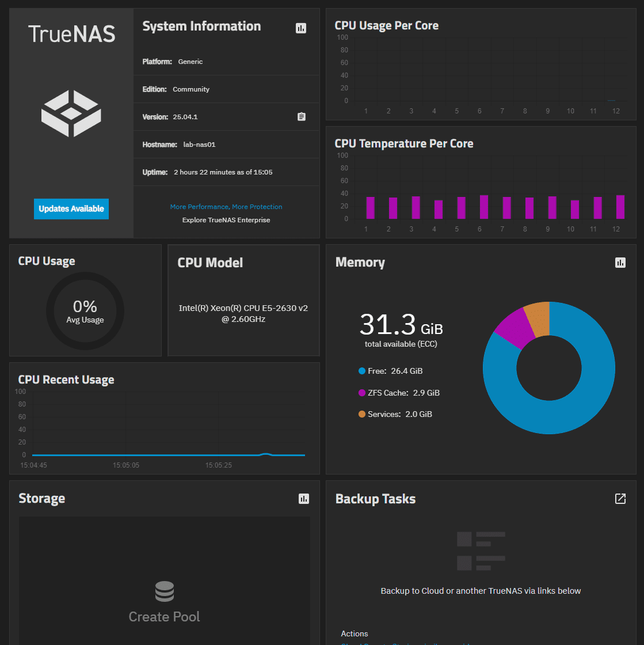
Task: Click total available (ECC) label
Action: (x=401, y=344)
